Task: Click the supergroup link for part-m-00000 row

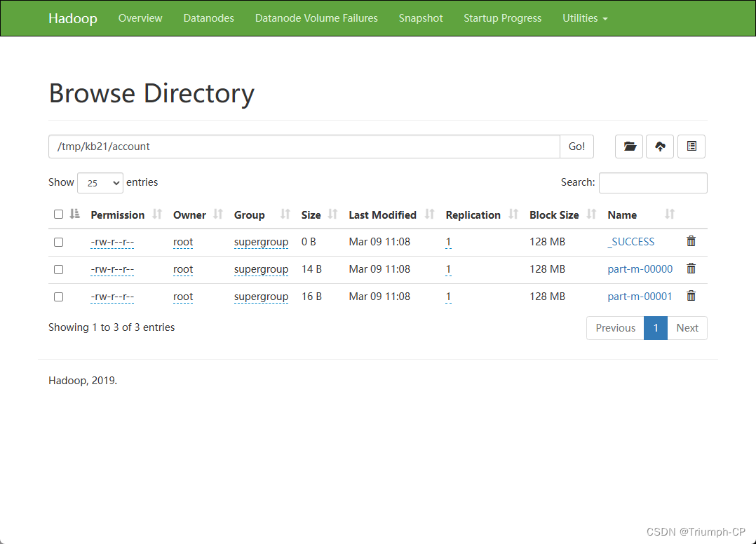Action: tap(262, 269)
